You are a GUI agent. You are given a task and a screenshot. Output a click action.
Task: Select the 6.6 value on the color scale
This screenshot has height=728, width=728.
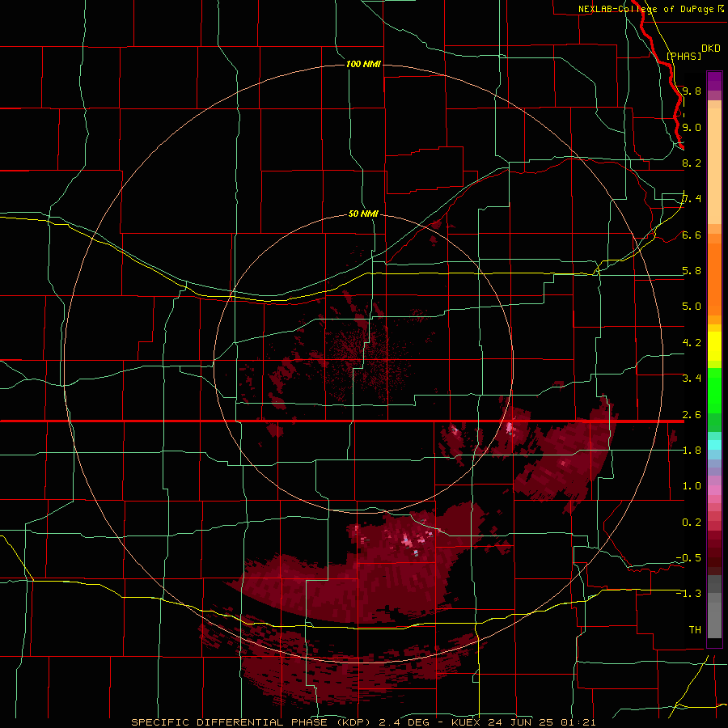[692, 235]
